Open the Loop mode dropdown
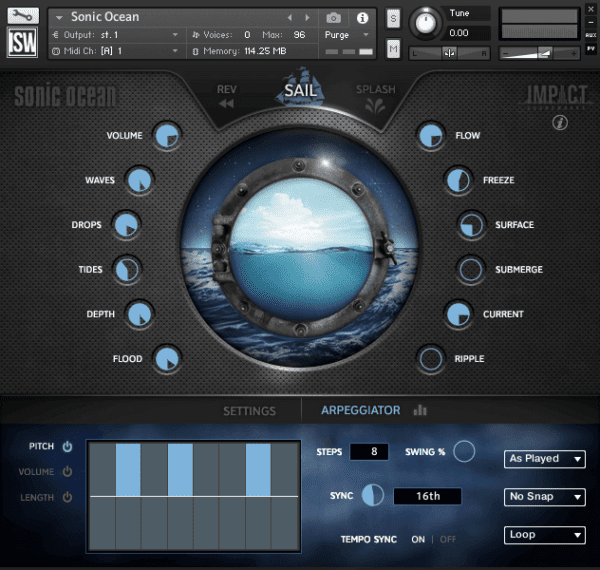 click(545, 534)
